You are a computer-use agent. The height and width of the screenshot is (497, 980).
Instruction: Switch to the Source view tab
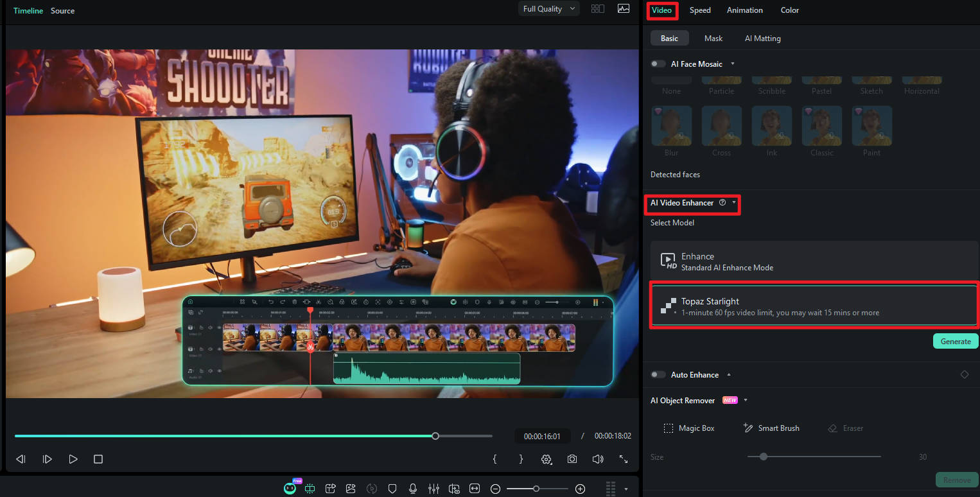(x=63, y=11)
